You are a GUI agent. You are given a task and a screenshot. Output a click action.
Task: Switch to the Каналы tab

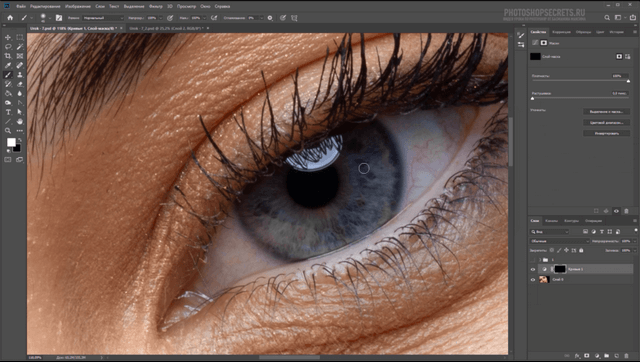pos(551,221)
